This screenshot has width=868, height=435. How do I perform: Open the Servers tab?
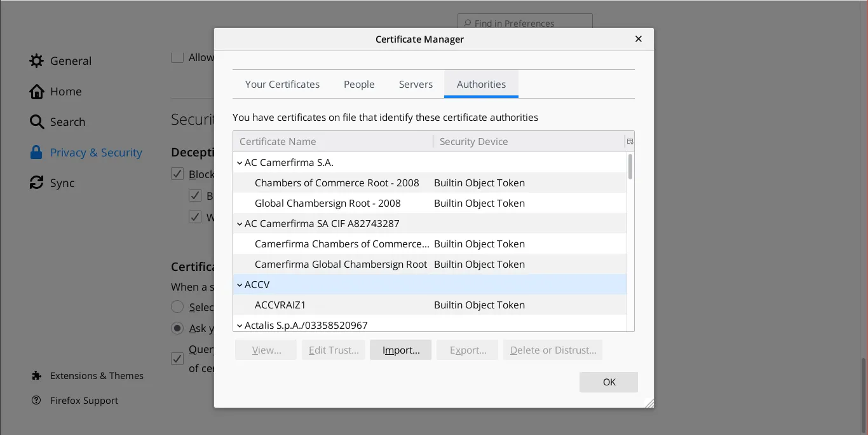(415, 84)
